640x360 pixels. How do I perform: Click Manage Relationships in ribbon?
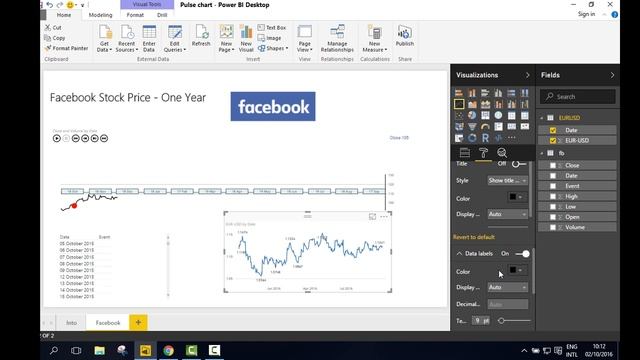pyautogui.click(x=337, y=39)
